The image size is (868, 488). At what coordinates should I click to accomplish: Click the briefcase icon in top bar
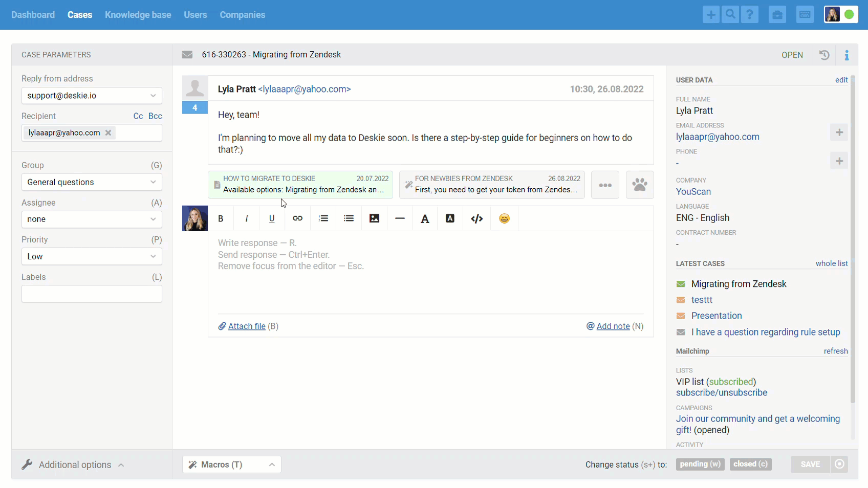(x=777, y=15)
